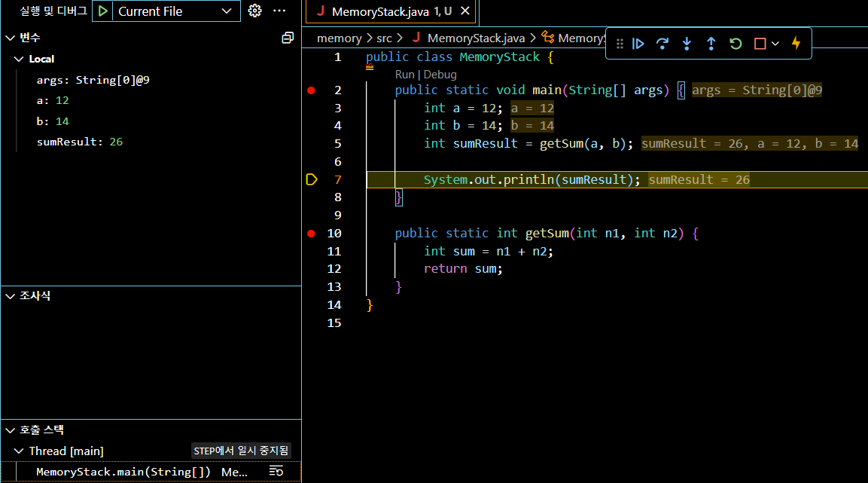Restart the debugging session
868x483 pixels.
tap(736, 44)
